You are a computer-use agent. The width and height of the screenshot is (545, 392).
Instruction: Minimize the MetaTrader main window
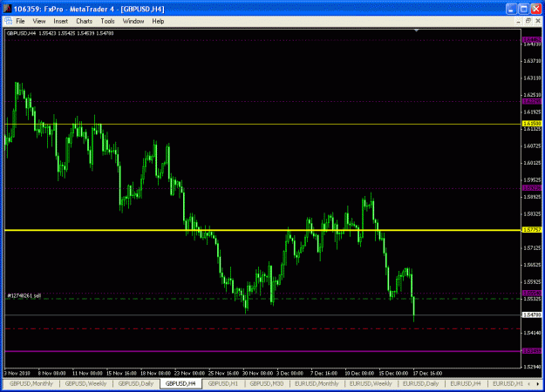point(511,9)
